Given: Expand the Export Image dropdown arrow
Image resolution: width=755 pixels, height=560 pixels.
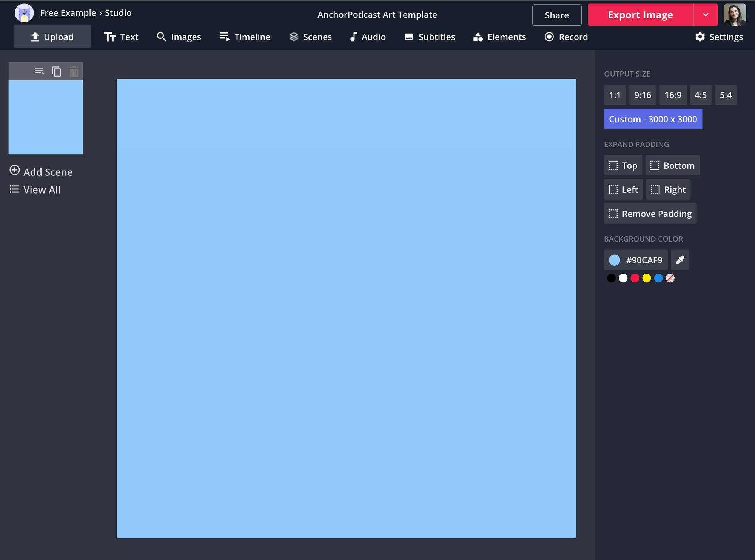Looking at the screenshot, I should point(705,15).
